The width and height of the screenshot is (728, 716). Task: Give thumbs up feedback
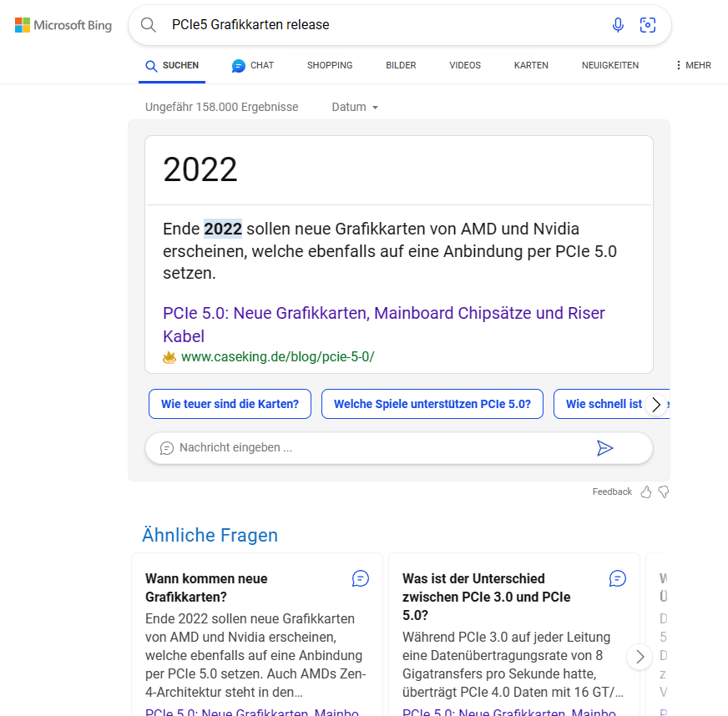pos(646,492)
